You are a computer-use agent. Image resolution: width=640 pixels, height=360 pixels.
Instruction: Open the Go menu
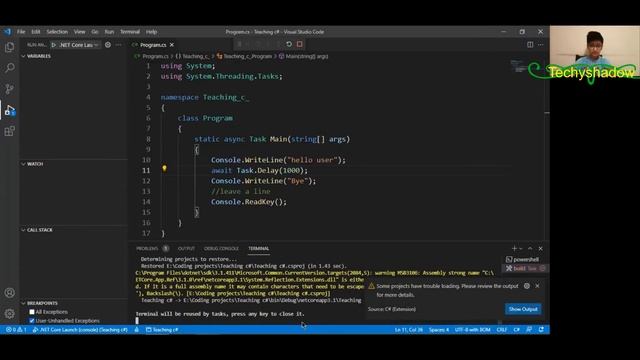[x=95, y=32]
